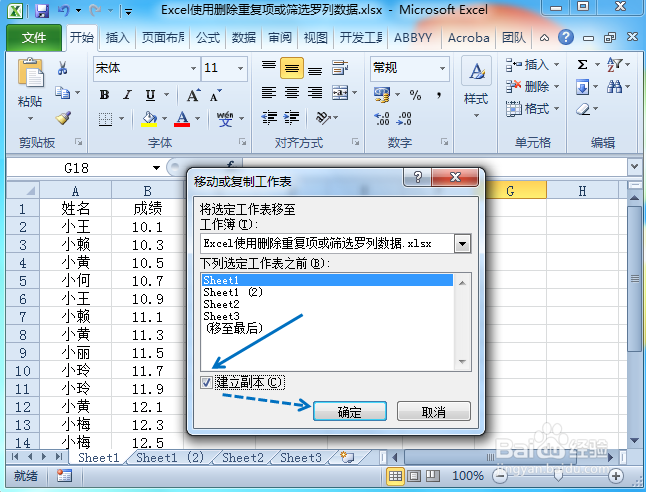Click Sort and Filter icon
646x492 pixels.
pyautogui.click(x=614, y=65)
